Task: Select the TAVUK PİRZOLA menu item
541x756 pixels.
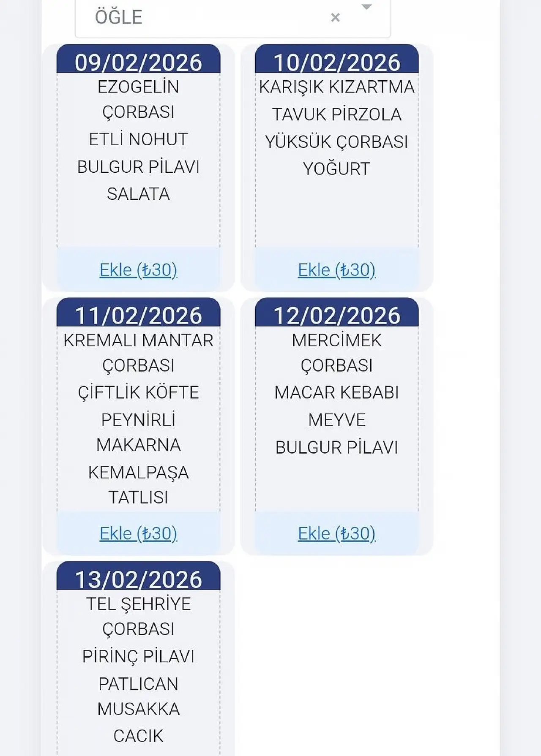Action: coord(336,114)
